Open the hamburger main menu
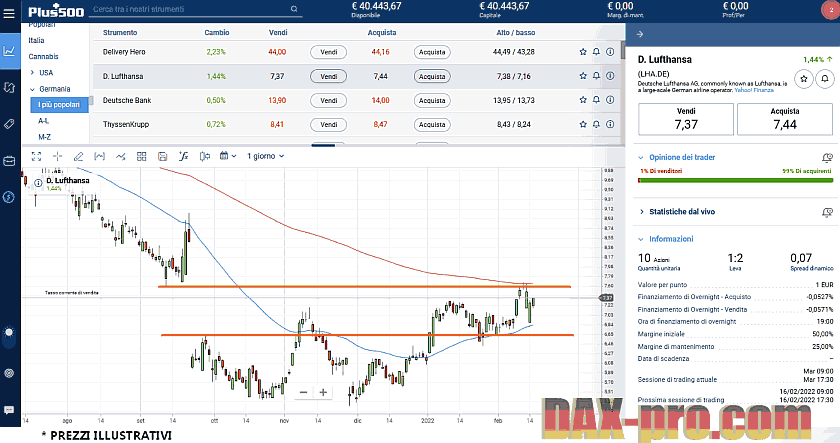Screen dimensions: 840x443 click(9, 13)
